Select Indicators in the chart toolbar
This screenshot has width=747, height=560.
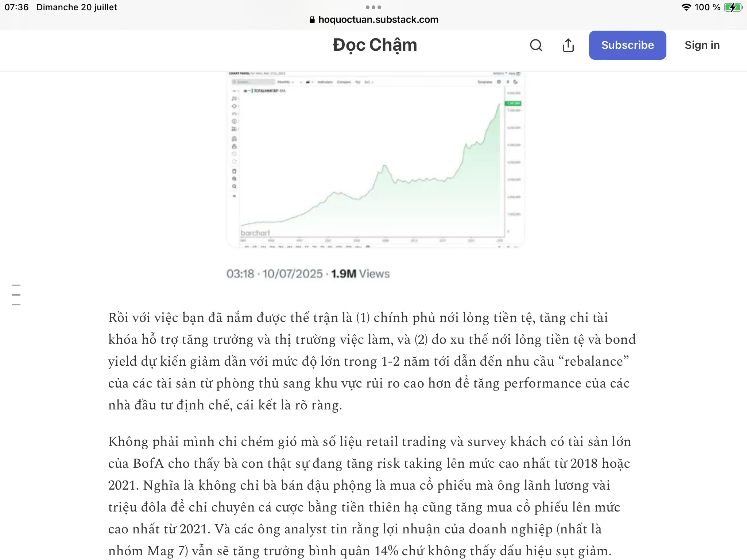(x=325, y=82)
